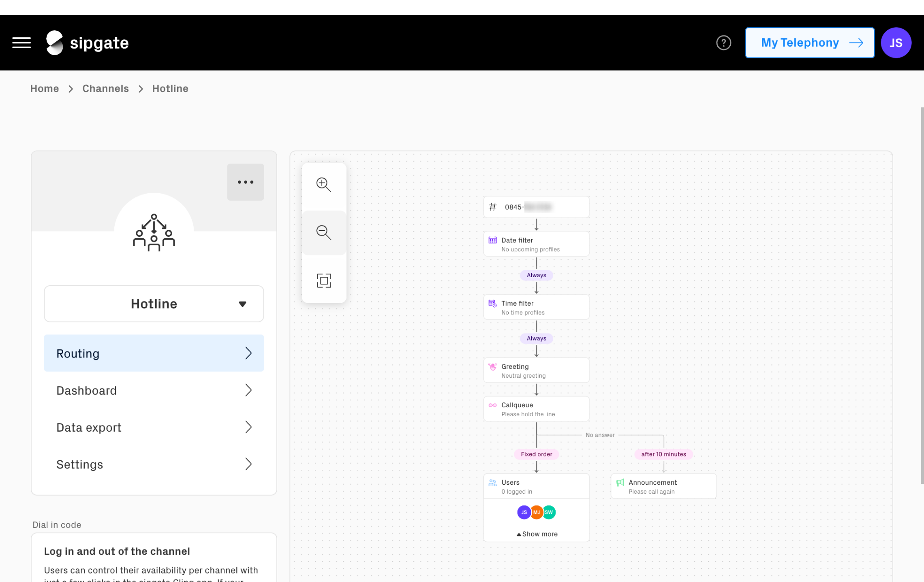Click the Always label below Time filter

coord(536,338)
